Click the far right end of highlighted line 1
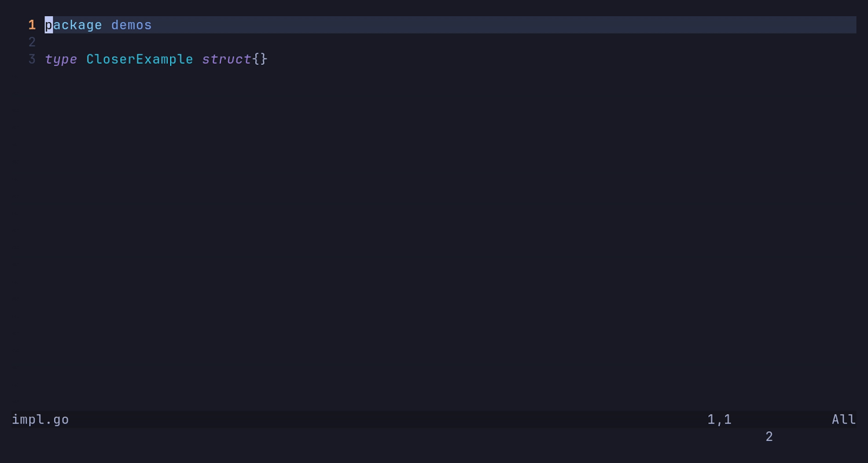 (x=851, y=25)
